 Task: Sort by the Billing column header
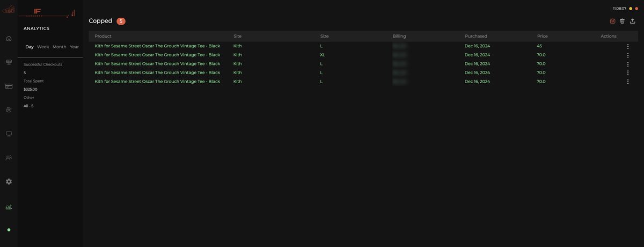(x=399, y=36)
